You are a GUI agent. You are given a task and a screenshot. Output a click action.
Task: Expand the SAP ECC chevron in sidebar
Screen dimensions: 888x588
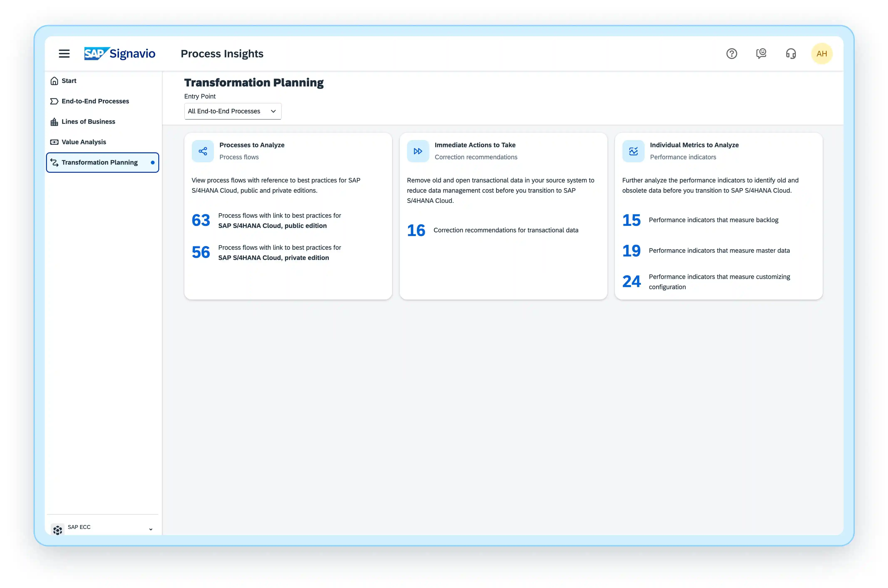[x=151, y=529]
